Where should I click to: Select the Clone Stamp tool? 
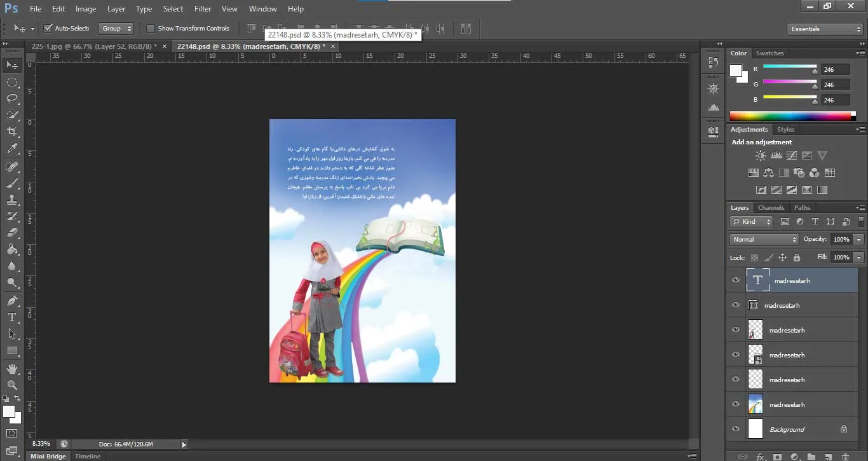click(x=12, y=200)
